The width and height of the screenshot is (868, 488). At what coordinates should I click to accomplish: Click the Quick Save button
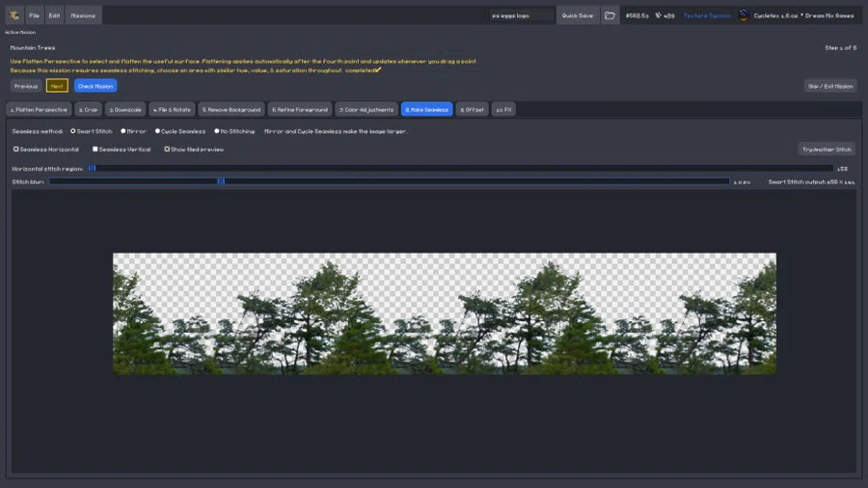pos(578,15)
